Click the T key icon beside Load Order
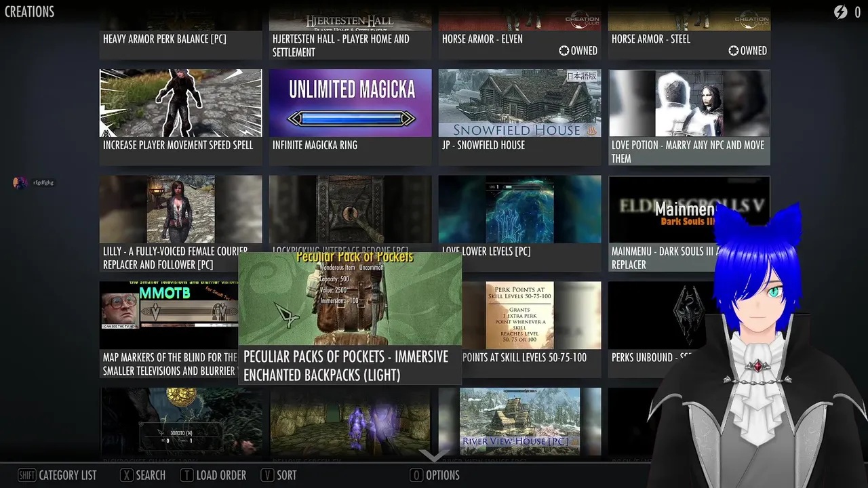868x488 pixels. pyautogui.click(x=186, y=475)
